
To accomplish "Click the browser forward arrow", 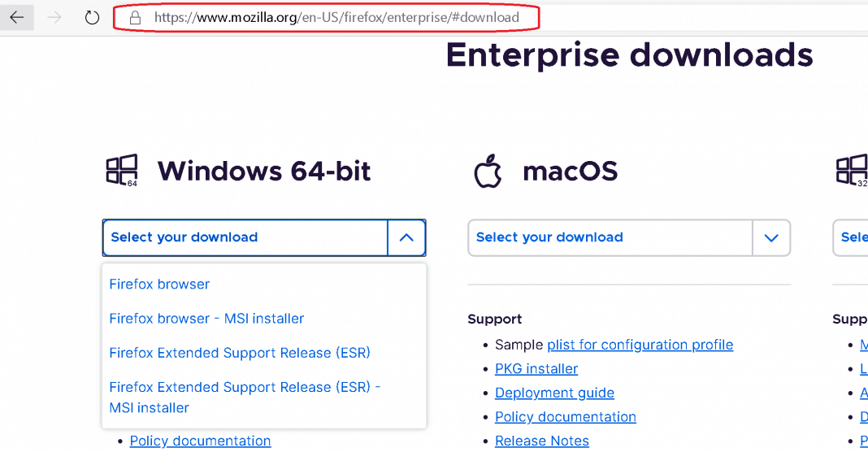I will pos(54,17).
